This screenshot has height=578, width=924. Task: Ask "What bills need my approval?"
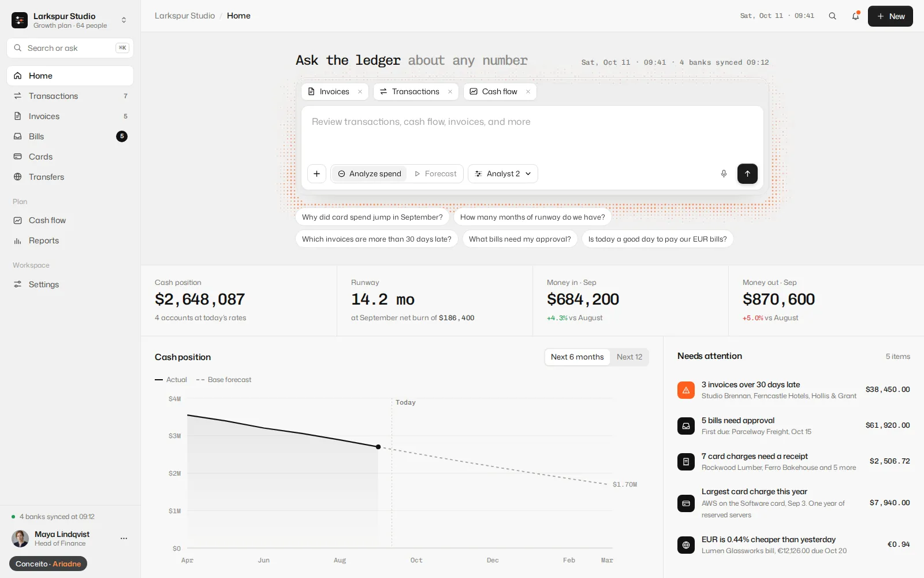click(x=520, y=239)
